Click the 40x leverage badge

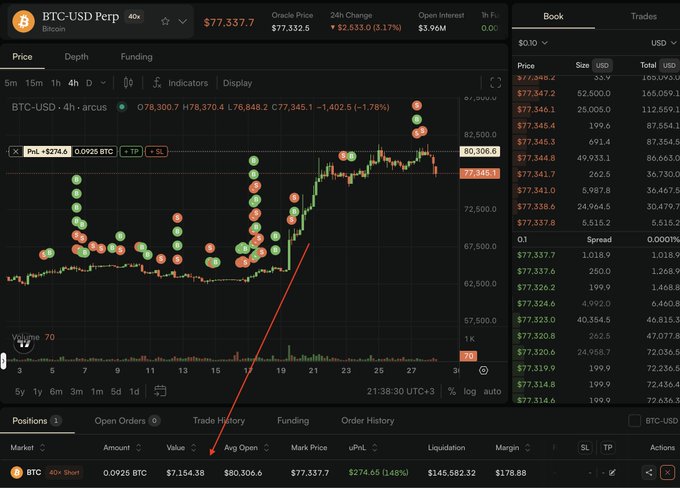pyautogui.click(x=134, y=16)
